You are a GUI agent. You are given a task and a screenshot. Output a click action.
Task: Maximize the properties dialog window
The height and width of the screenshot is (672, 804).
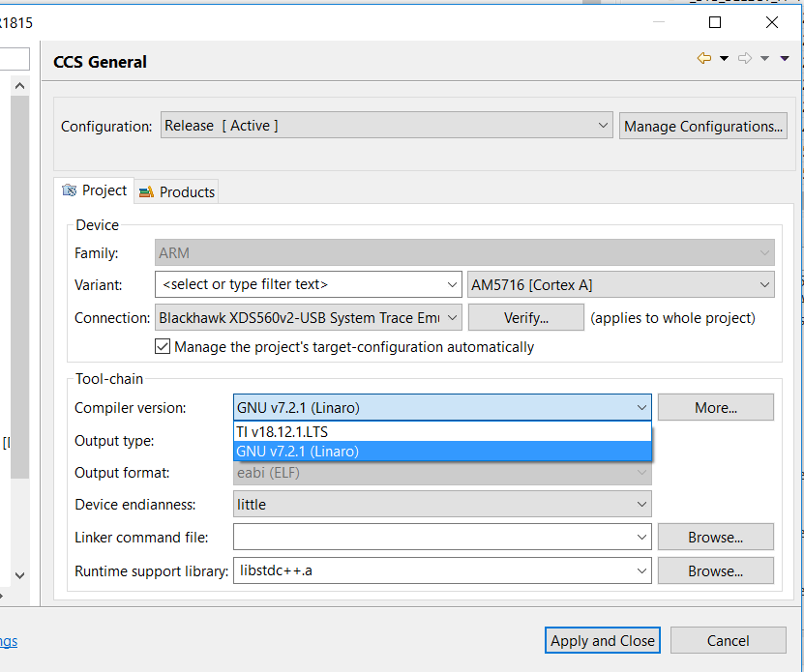[715, 22]
